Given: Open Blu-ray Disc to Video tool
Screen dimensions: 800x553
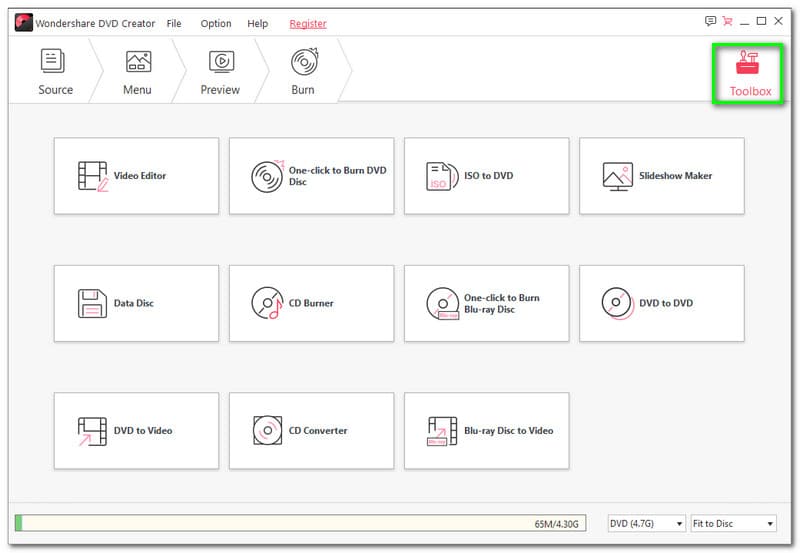Looking at the screenshot, I should pyautogui.click(x=486, y=431).
